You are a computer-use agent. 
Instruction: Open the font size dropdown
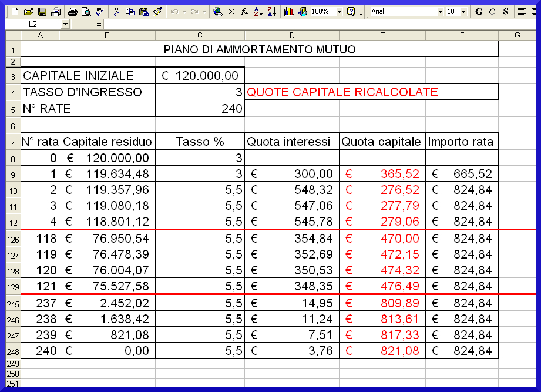point(464,12)
